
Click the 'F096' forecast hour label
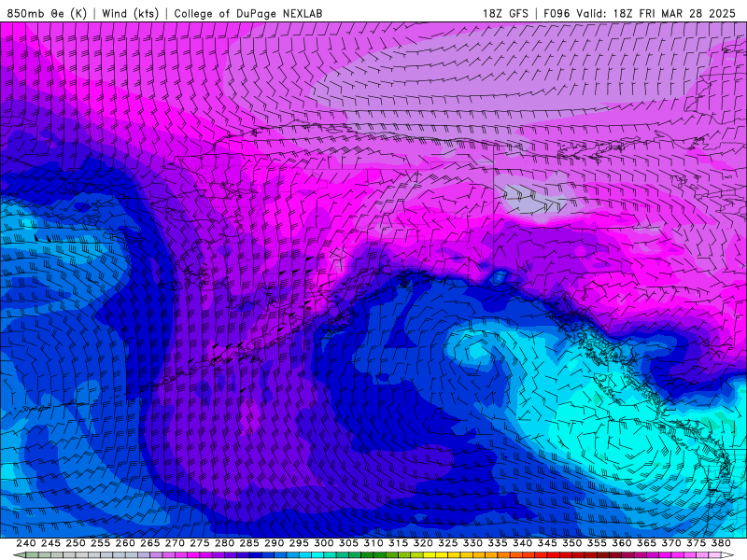coord(557,13)
